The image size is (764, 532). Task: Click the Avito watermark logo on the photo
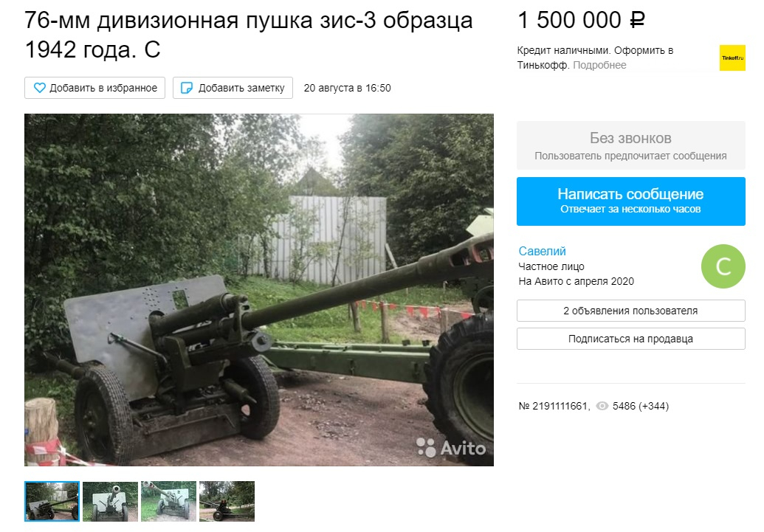click(x=451, y=447)
